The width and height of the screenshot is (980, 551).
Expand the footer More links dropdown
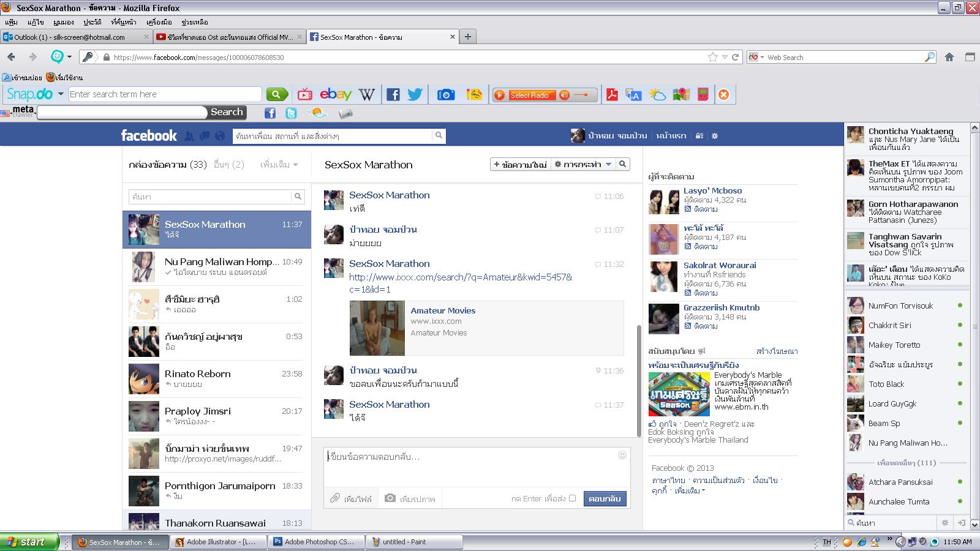[690, 491]
